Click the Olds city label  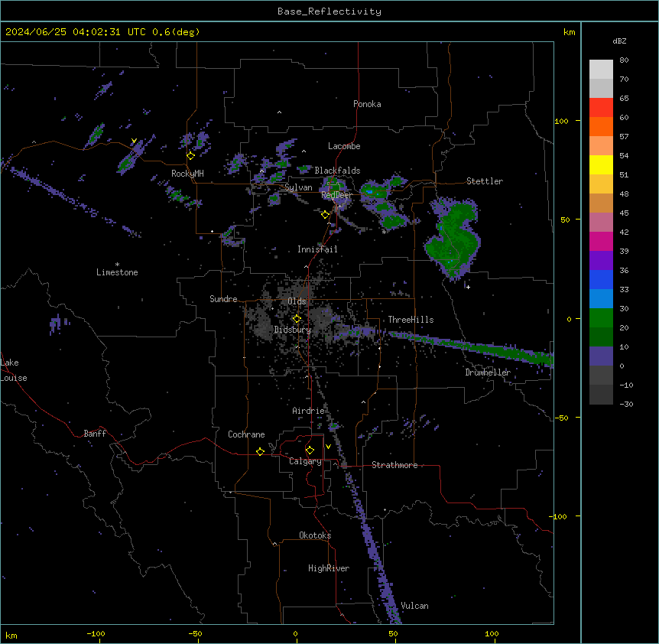[297, 301]
